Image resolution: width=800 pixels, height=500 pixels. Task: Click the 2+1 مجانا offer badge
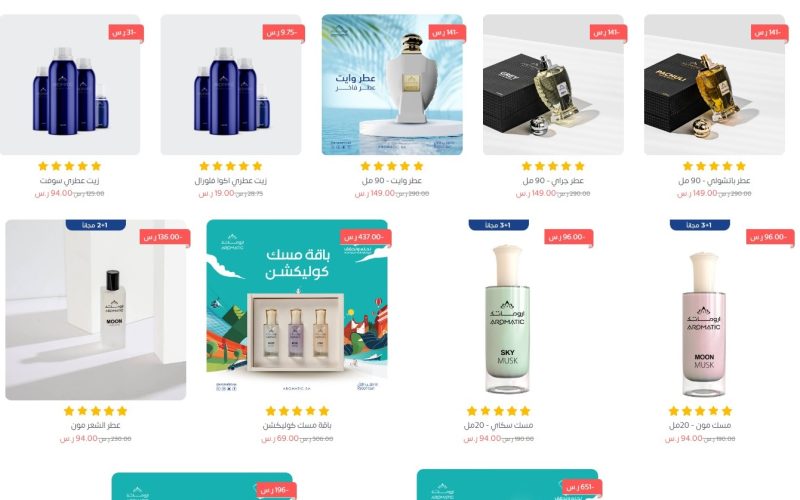point(96,225)
